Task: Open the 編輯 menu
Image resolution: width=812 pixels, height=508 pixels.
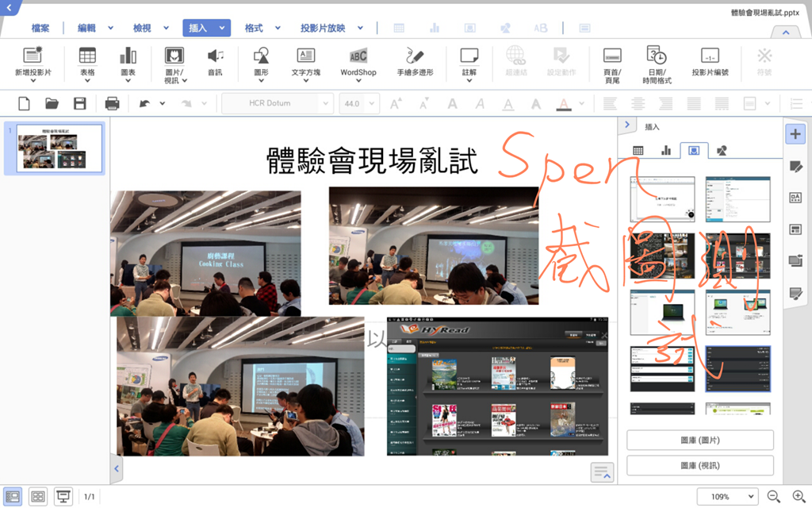Action: pyautogui.click(x=86, y=28)
